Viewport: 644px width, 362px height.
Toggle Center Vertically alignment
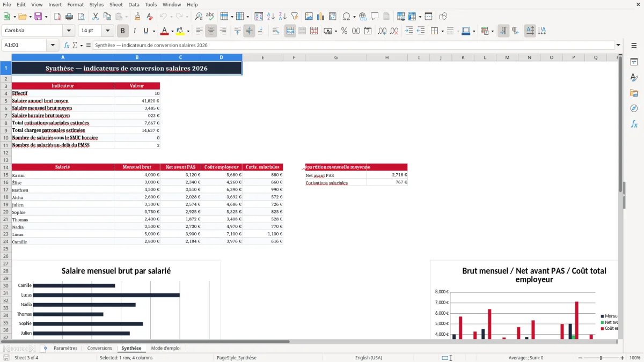click(x=249, y=31)
